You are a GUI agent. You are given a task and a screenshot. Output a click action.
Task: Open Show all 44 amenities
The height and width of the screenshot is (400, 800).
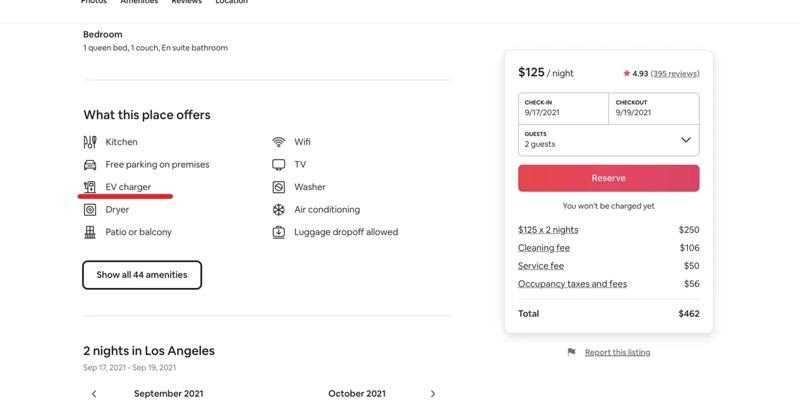click(142, 275)
